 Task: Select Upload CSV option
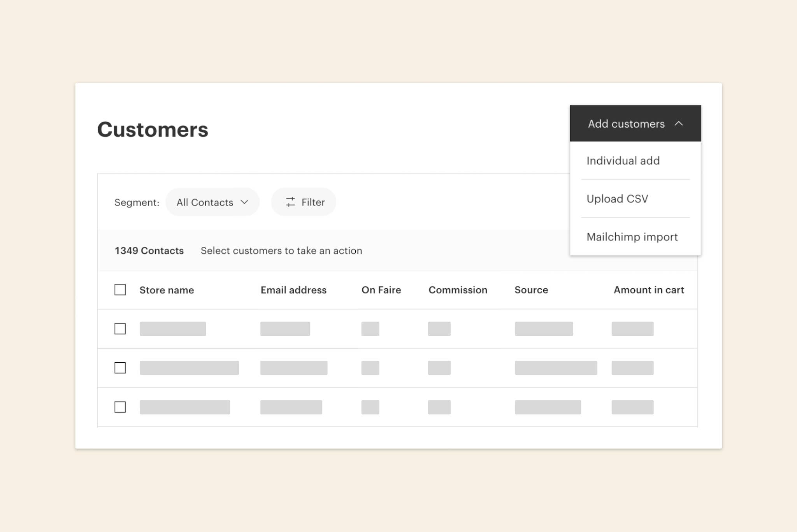click(x=617, y=199)
